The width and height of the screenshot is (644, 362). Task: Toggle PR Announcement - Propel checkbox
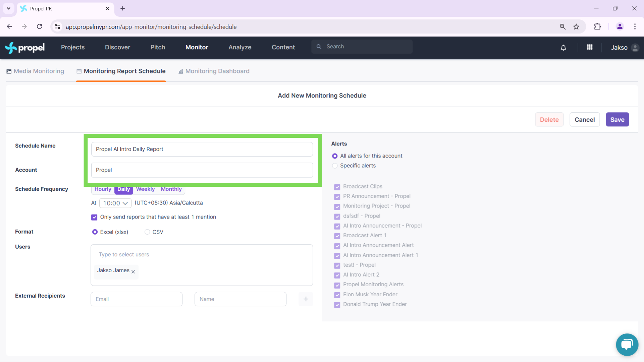click(x=337, y=196)
